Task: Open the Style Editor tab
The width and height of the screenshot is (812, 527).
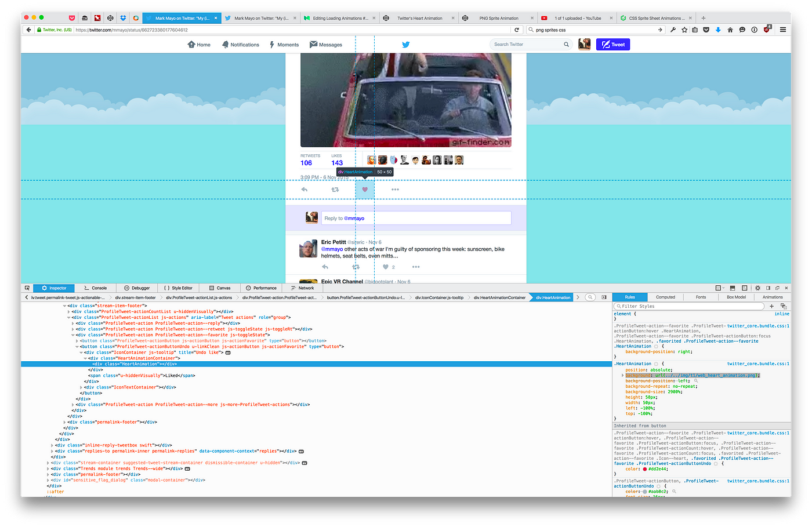Action: 178,288
